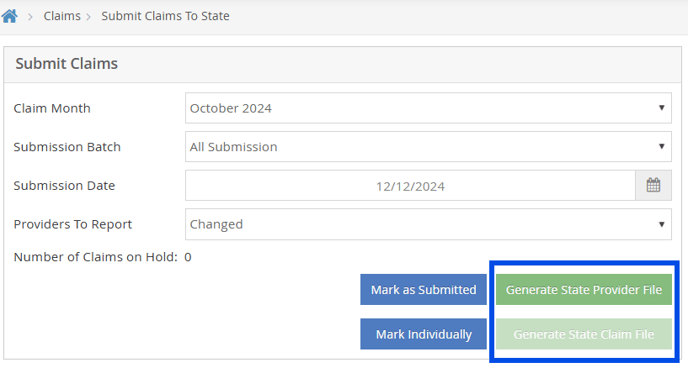Image resolution: width=688 pixels, height=373 pixels.
Task: Focus the Submission Date field showing 12/12/2024
Action: pos(410,186)
